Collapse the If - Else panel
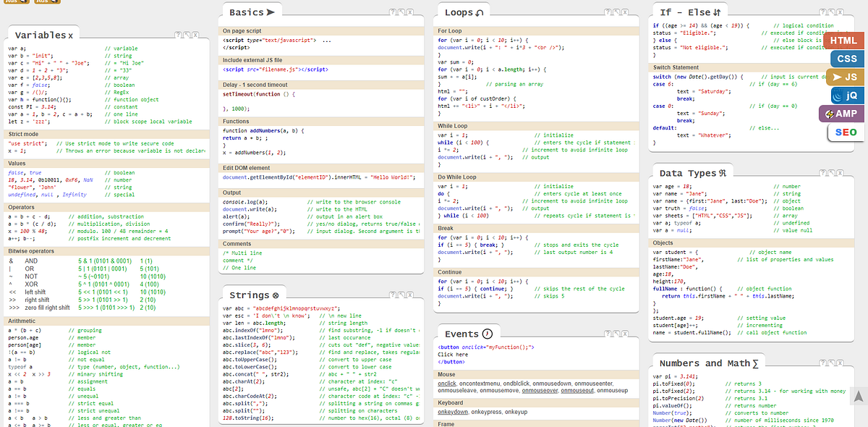 833,12
